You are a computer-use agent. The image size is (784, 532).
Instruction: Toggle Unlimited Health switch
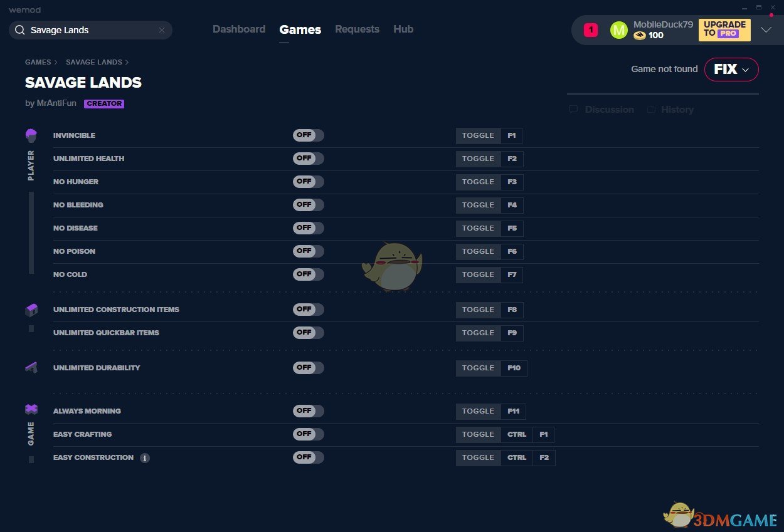point(308,159)
